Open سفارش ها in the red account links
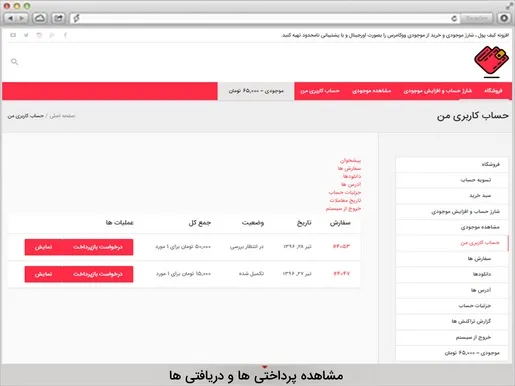The width and height of the screenshot is (515, 386). tap(349, 168)
